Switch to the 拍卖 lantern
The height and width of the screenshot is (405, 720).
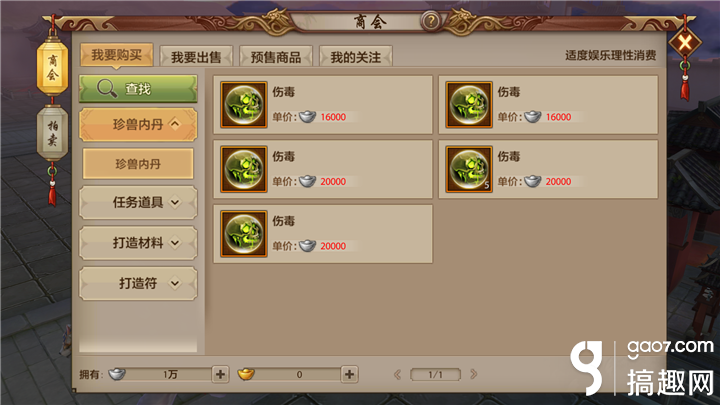52,133
